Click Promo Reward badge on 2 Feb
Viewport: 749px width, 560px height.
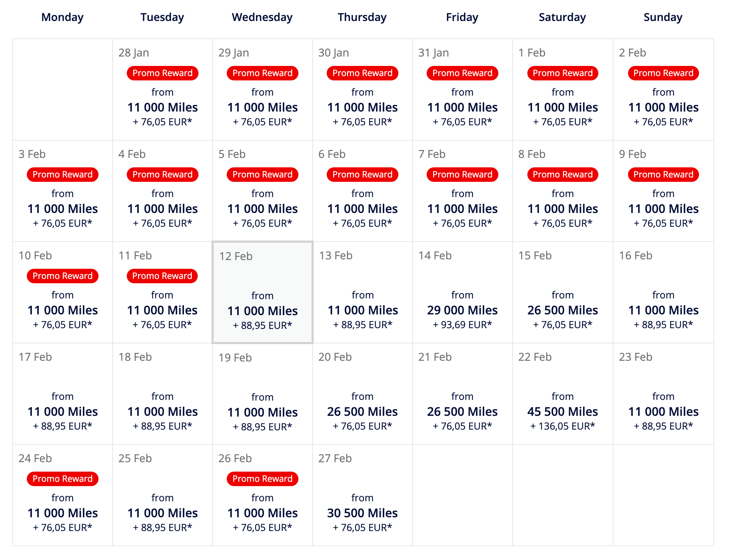click(663, 73)
